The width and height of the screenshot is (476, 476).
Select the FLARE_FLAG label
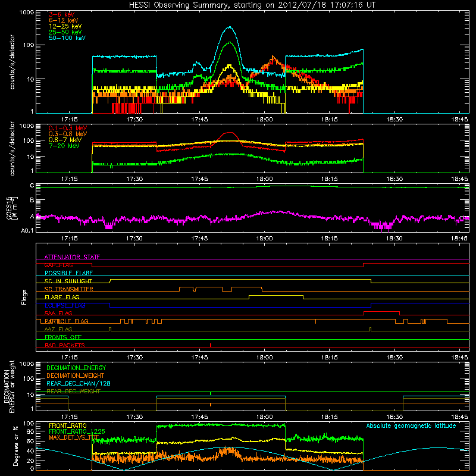point(62,297)
